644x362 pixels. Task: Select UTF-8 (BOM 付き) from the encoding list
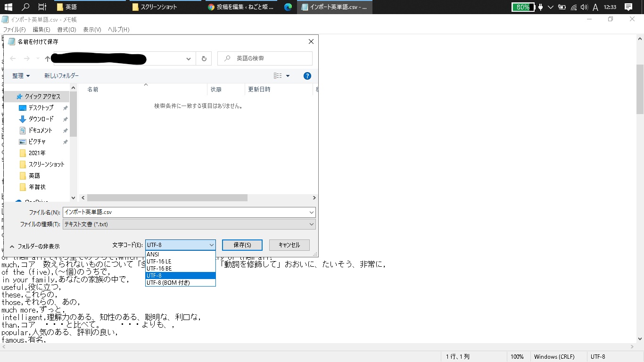click(x=168, y=282)
